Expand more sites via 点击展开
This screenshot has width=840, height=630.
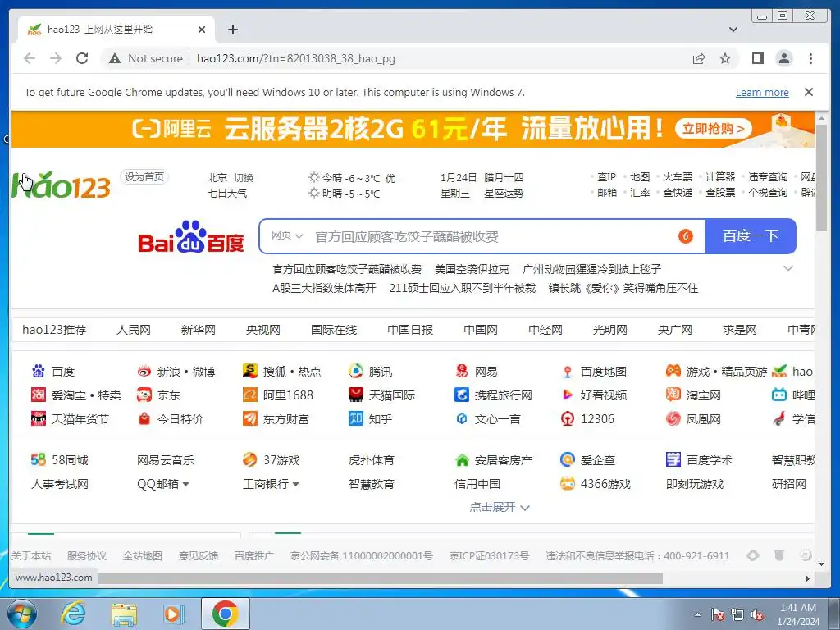click(500, 507)
